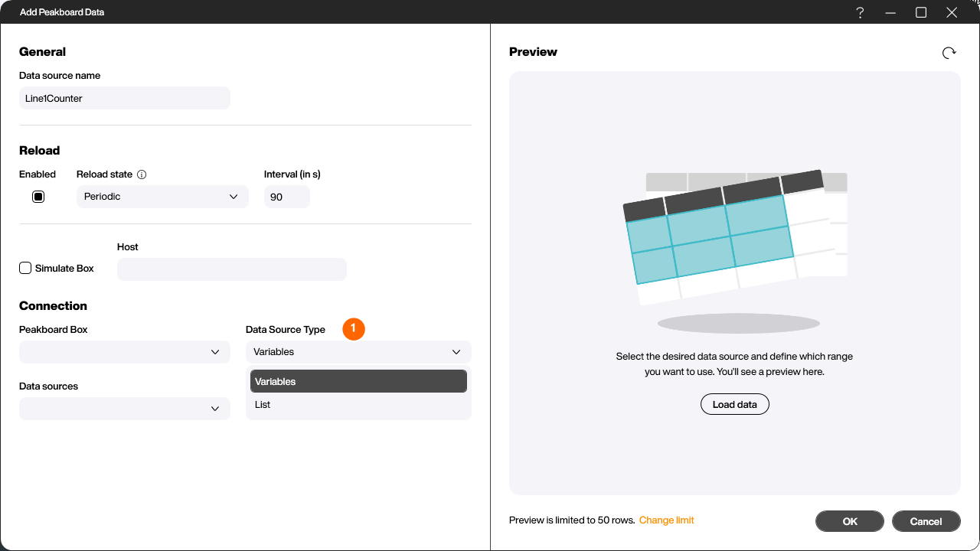Image resolution: width=980 pixels, height=551 pixels.
Task: Maximize the Add Peakboard Data window
Action: 921,12
